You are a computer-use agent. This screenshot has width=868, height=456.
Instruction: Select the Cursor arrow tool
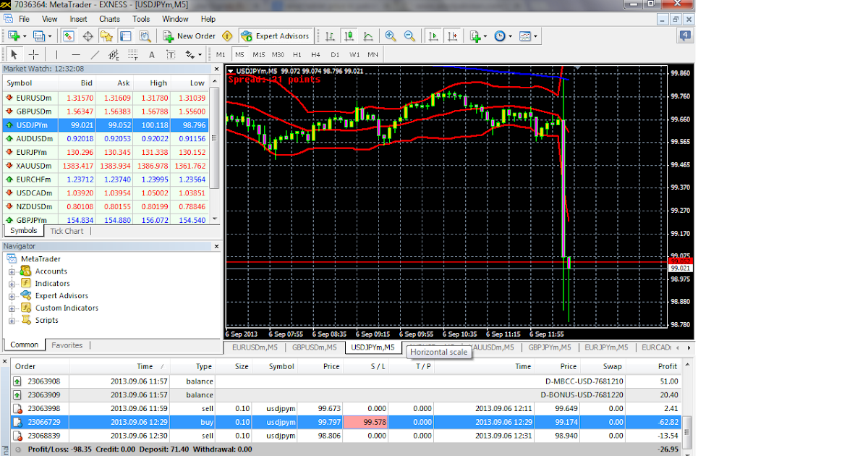(14, 54)
